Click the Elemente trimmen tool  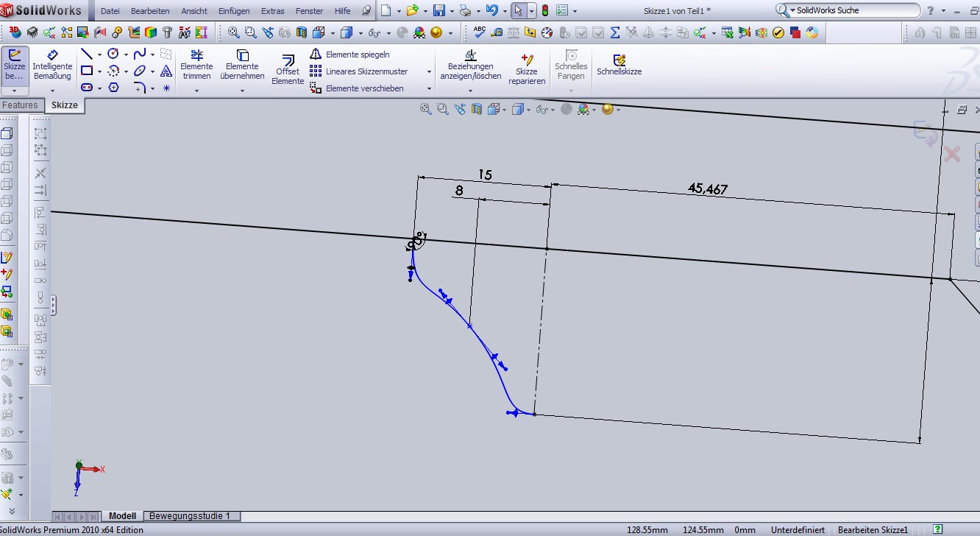pyautogui.click(x=196, y=66)
